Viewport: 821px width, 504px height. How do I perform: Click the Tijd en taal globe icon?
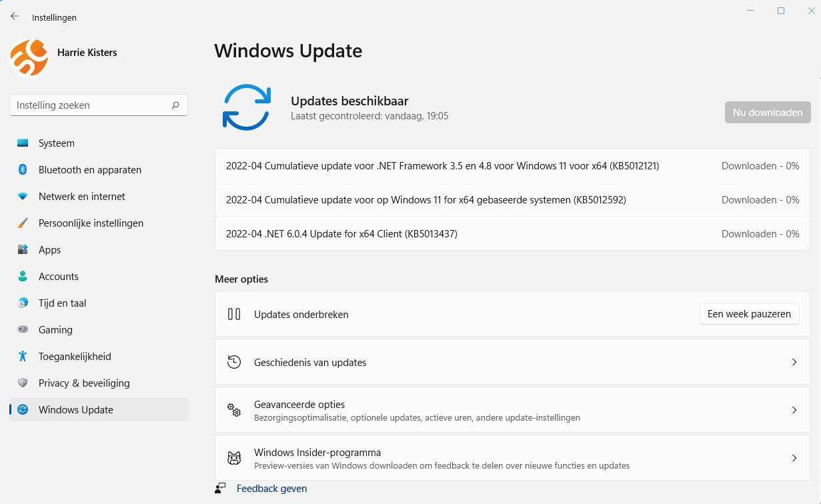23,303
